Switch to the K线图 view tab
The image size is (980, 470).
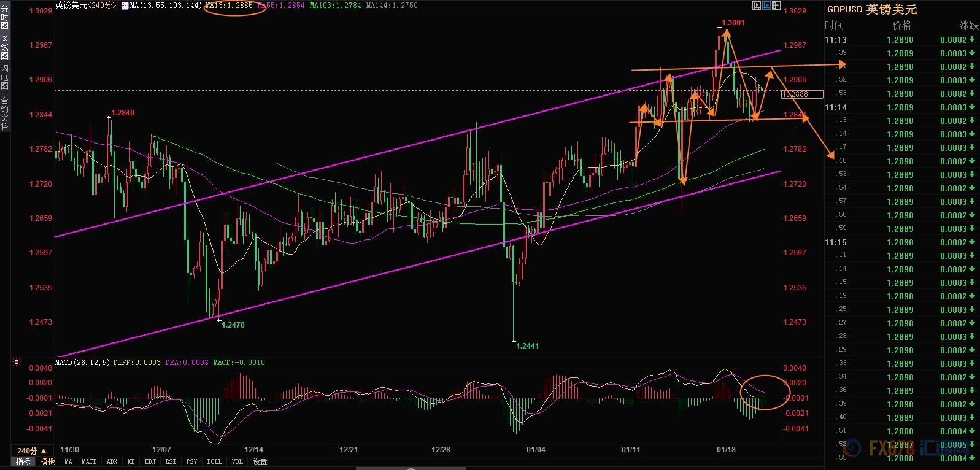(x=5, y=47)
